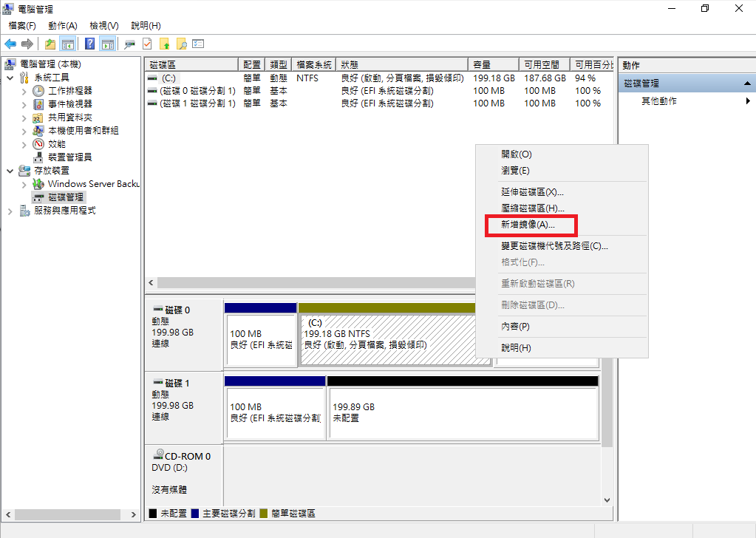
Task: Click the 存放裝置 storage icon
Action: (x=24, y=171)
